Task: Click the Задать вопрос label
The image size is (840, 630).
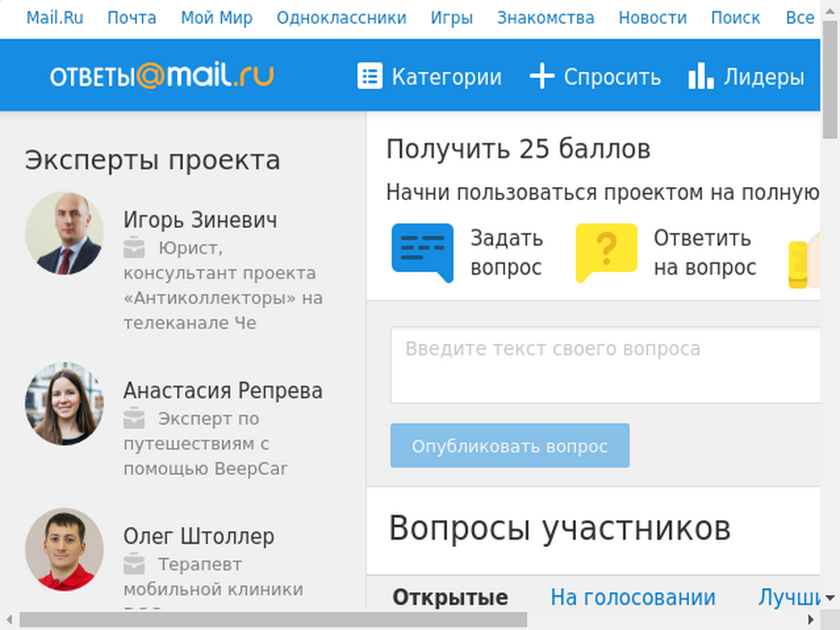Action: 507,253
